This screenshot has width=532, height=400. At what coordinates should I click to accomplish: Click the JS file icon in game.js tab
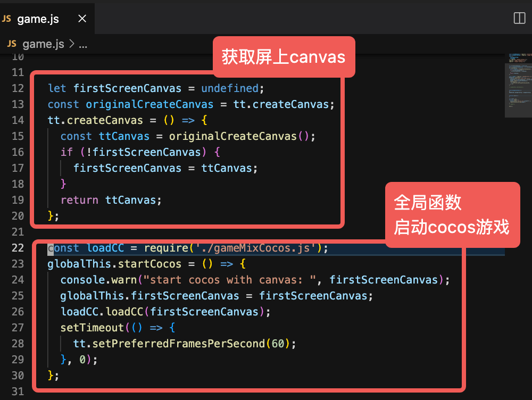[7, 19]
